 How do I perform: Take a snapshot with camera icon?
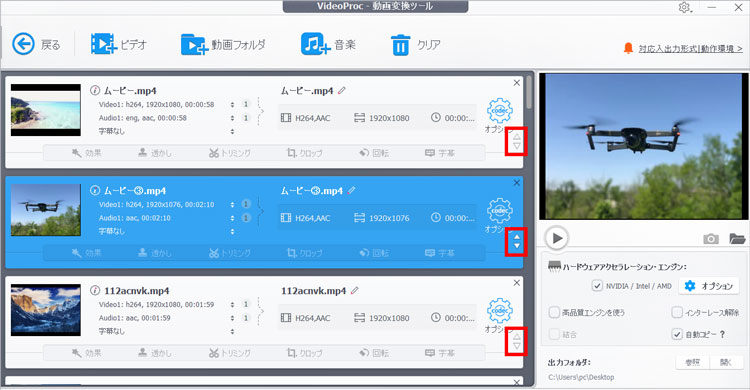[x=711, y=238]
